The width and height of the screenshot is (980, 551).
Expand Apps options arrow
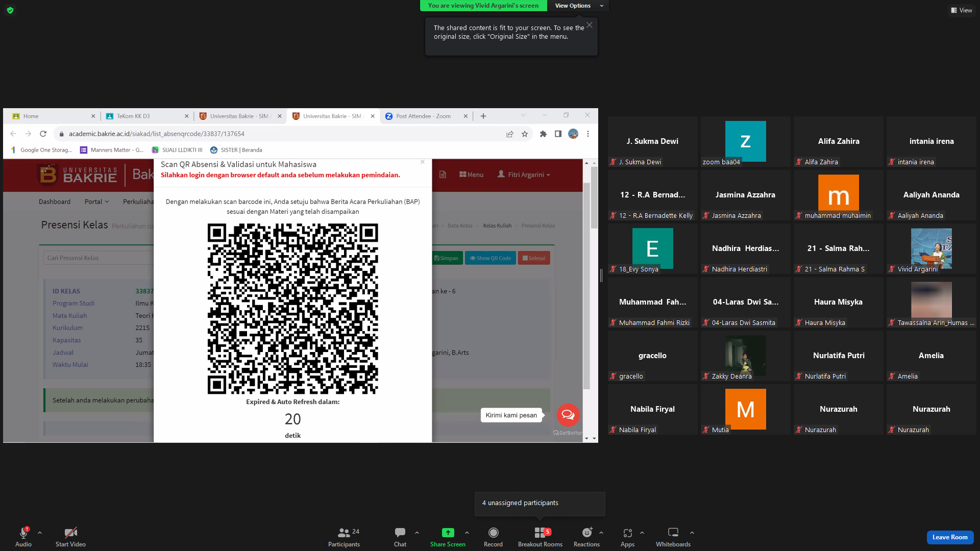pos(642,533)
